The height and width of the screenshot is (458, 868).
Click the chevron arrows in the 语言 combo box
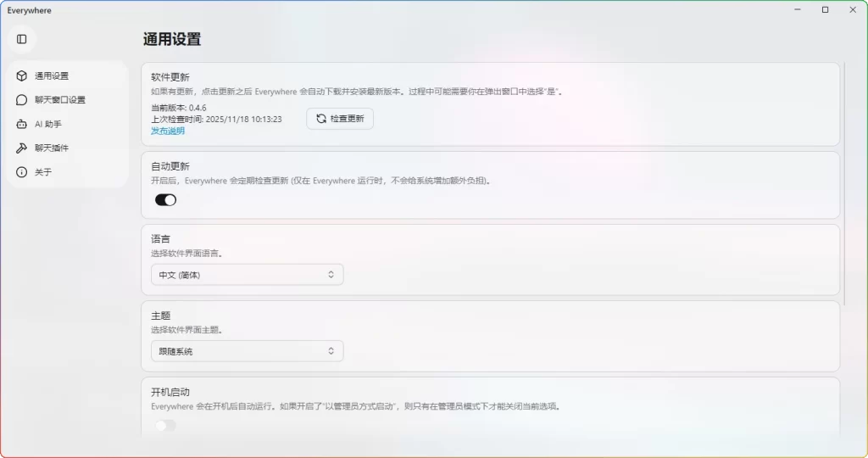point(331,275)
